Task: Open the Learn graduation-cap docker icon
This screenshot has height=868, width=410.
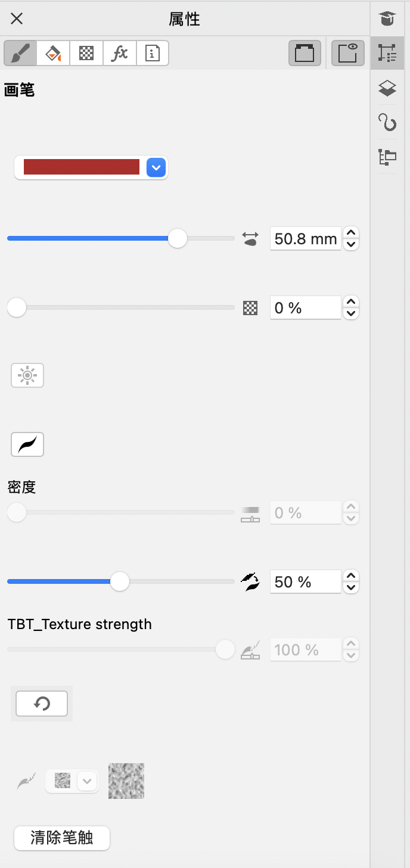Action: click(x=387, y=18)
